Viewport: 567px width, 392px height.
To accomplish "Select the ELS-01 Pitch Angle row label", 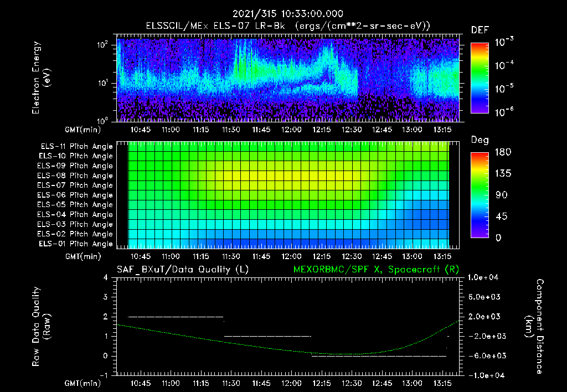I will pos(76,244).
